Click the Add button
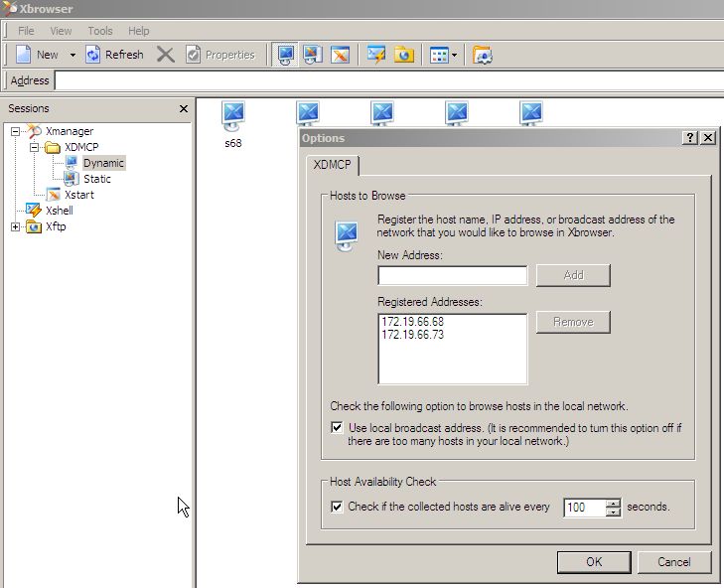This screenshot has height=588, width=724. click(x=573, y=275)
